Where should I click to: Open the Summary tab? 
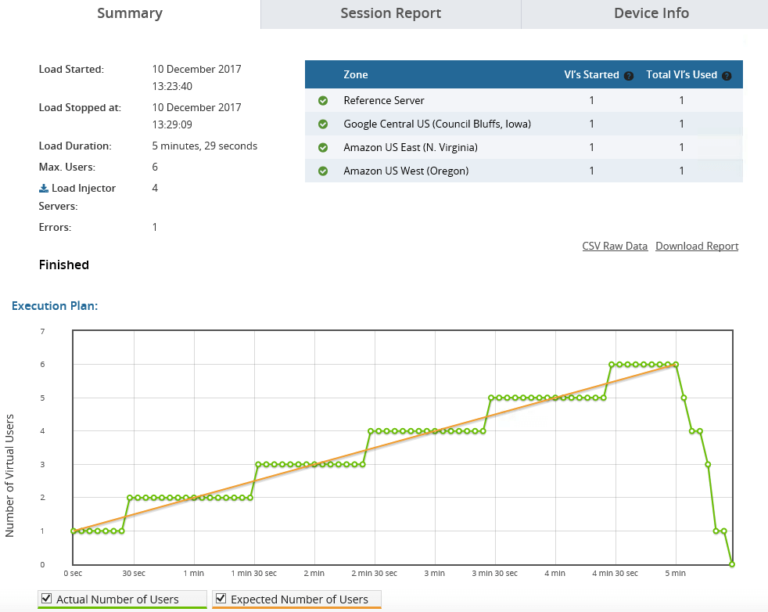[x=130, y=14]
